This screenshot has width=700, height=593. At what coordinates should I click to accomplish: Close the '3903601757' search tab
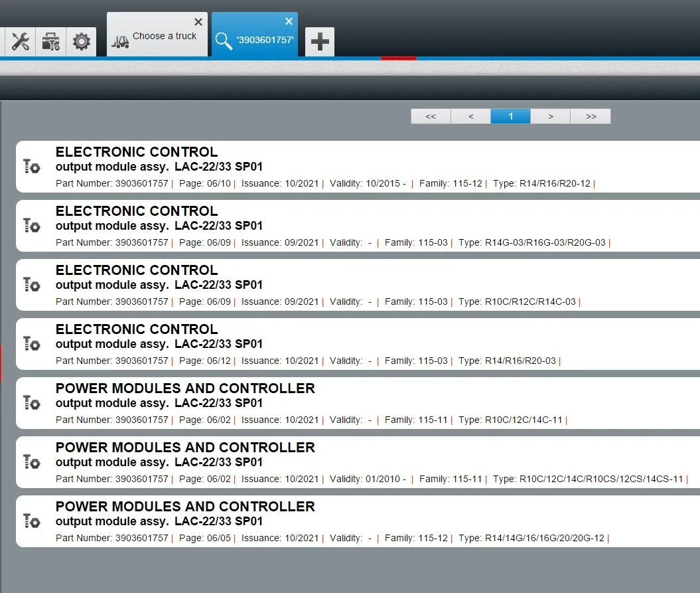point(289,21)
